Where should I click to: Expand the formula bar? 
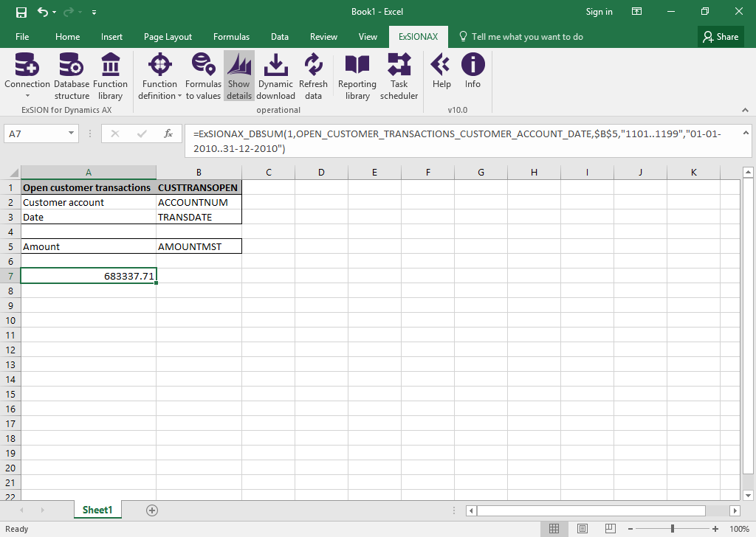coord(746,133)
